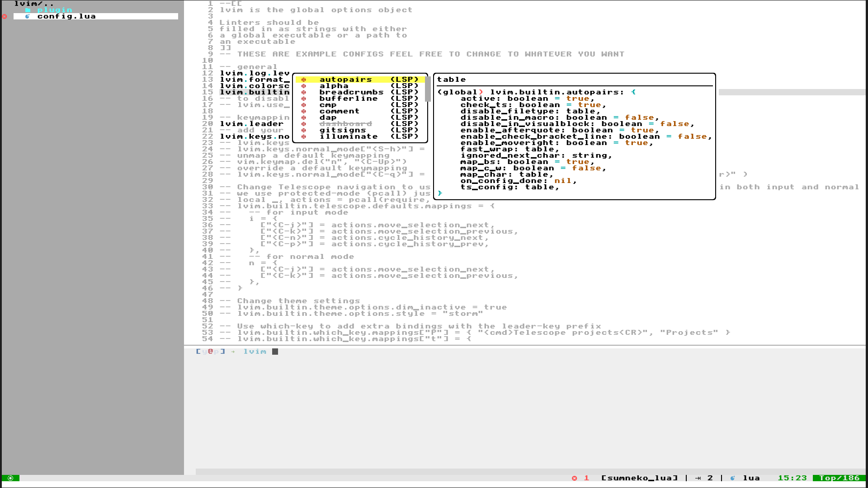Click the plugin folder icon in file tree
This screenshot has height=488, width=868.
click(x=28, y=10)
